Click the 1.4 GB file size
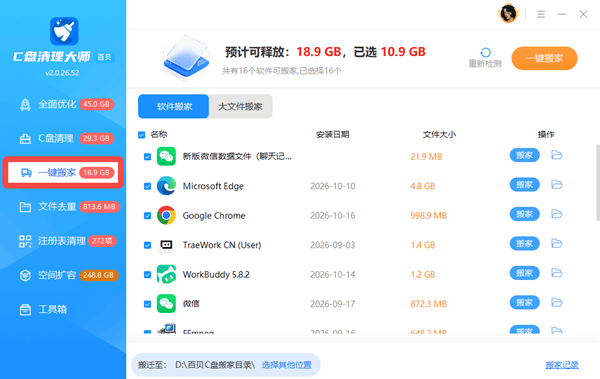The width and height of the screenshot is (600, 379). pyautogui.click(x=422, y=245)
